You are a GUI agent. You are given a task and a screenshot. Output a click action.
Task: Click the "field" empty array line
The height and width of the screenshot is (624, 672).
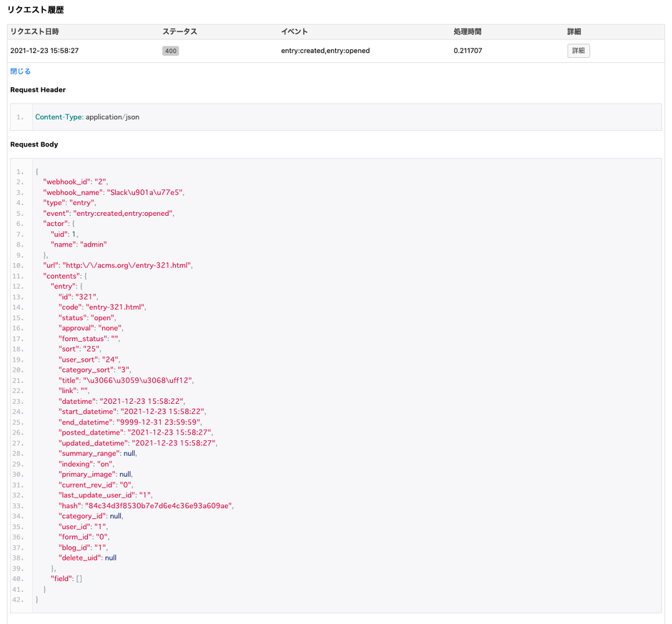(x=66, y=578)
